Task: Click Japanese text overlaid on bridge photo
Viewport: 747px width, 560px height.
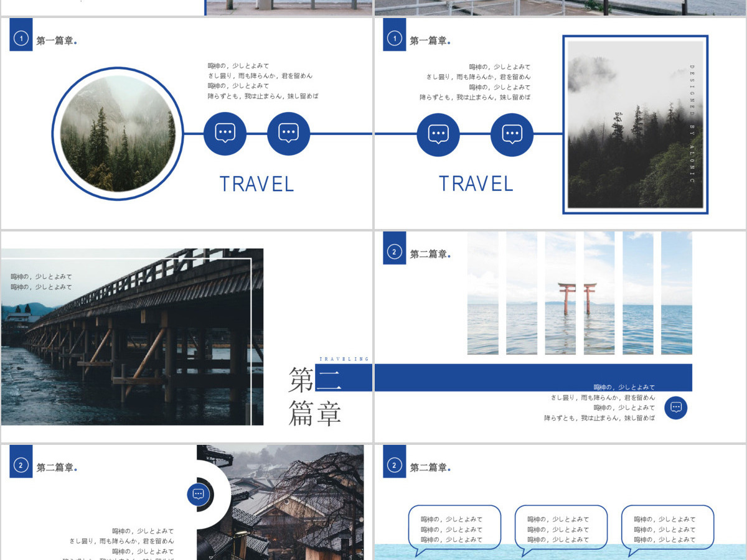Action: (41, 282)
